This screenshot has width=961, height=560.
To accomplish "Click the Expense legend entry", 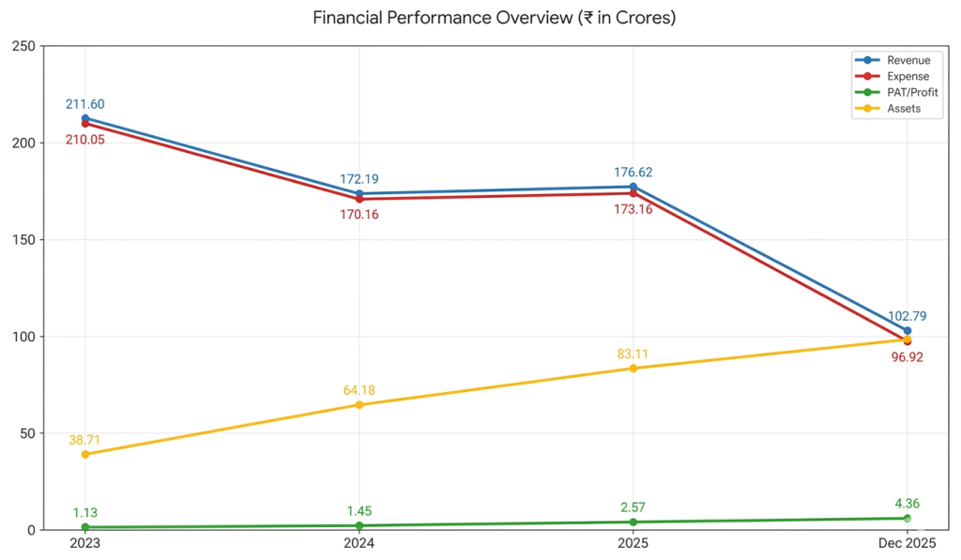I will tap(892, 76).
